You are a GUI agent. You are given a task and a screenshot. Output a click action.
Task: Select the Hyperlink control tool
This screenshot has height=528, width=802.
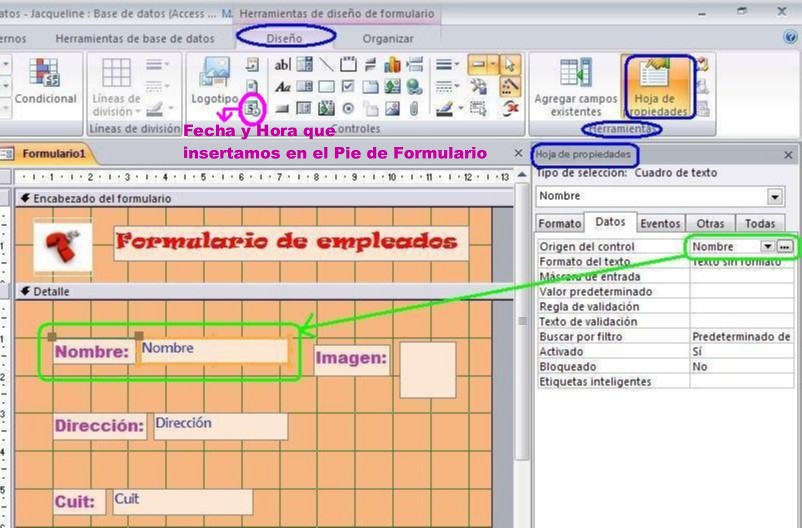(414, 86)
